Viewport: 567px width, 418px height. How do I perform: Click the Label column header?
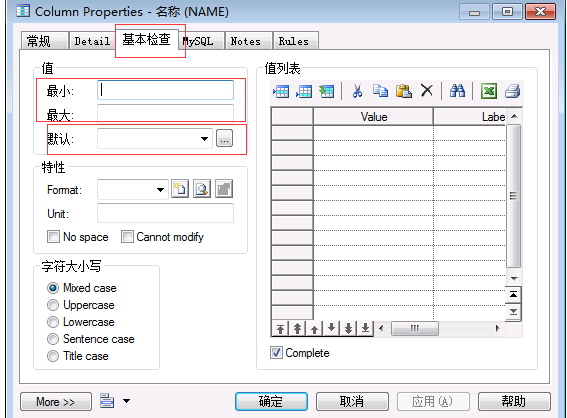click(x=469, y=117)
